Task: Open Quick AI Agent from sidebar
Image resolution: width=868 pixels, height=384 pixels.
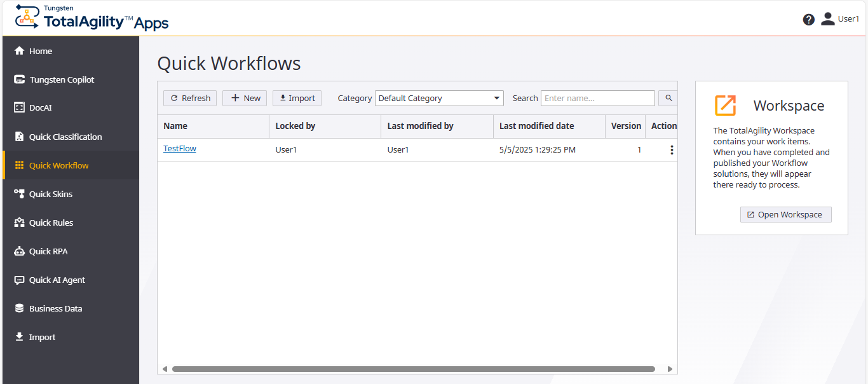Action: (58, 279)
